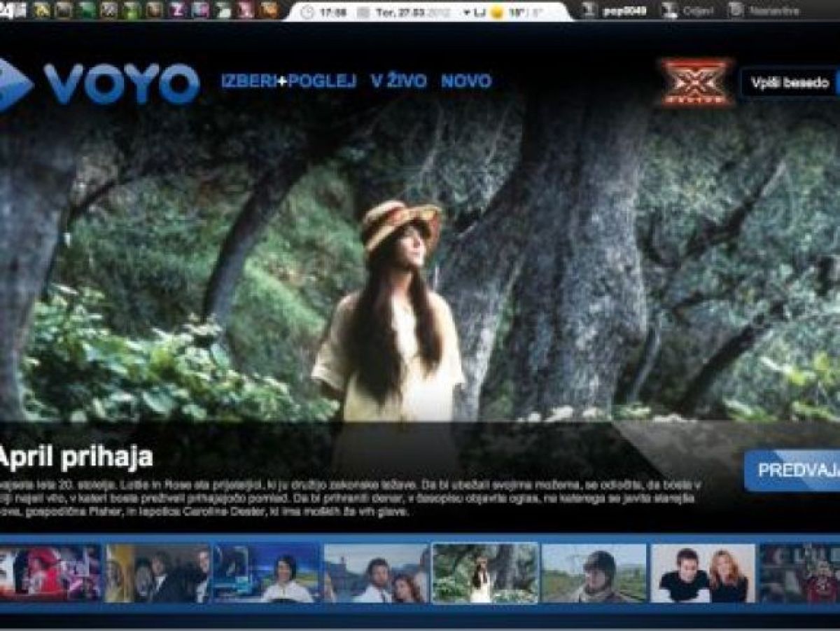The height and width of the screenshot is (631, 840).
Task: Click the VOYO logo
Action: [101, 84]
